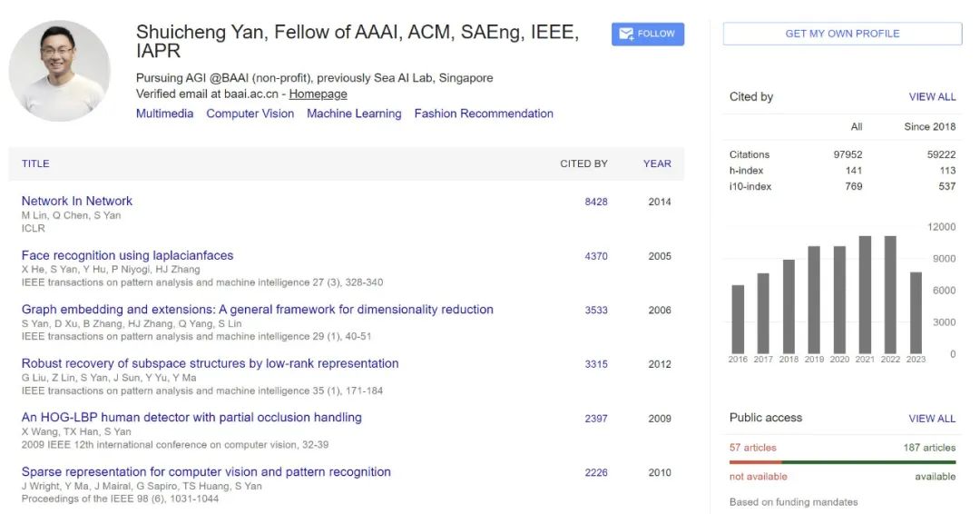Screen dimensions: 980x514
Task: View the 8428 citations for Network In Network
Action: [596, 202]
